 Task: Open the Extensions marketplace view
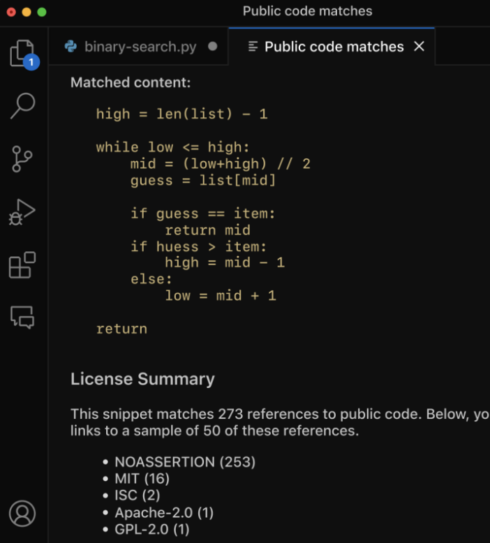click(22, 265)
